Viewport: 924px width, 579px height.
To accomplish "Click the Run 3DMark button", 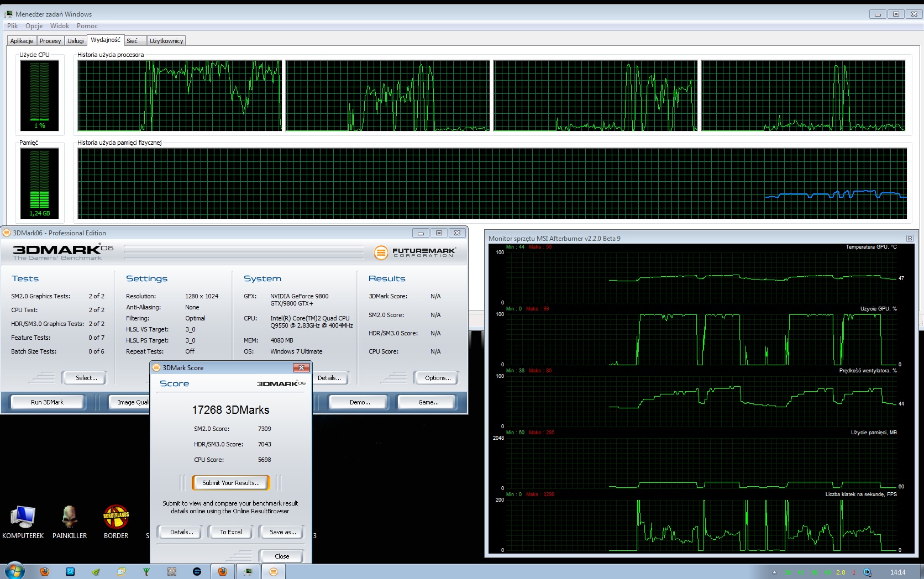I will [x=48, y=402].
